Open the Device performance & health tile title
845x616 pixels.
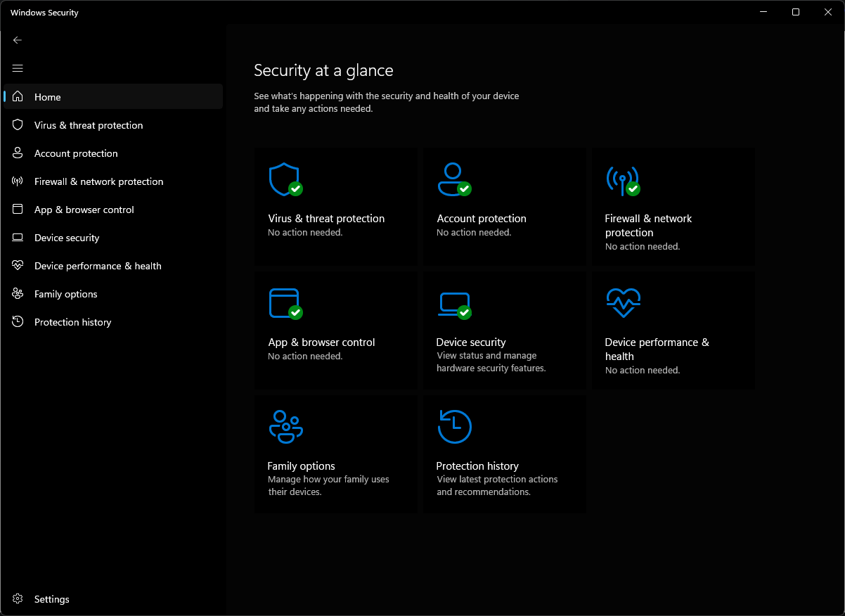click(657, 349)
